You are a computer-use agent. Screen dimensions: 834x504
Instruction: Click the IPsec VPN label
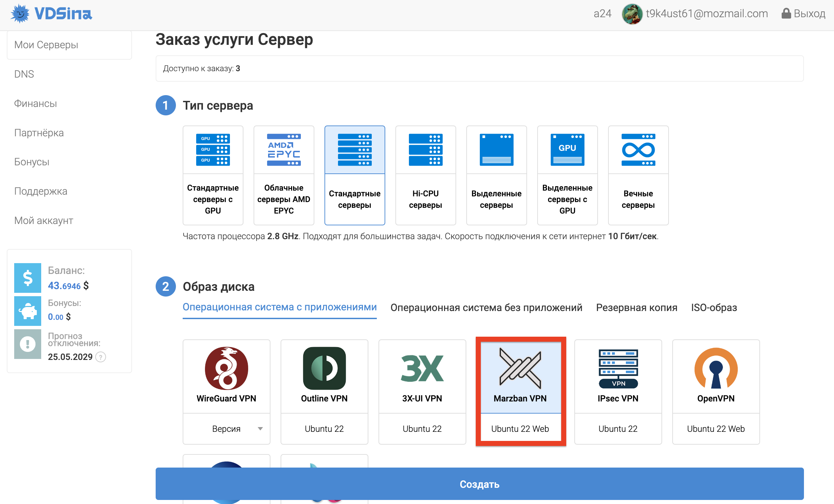[x=618, y=398]
